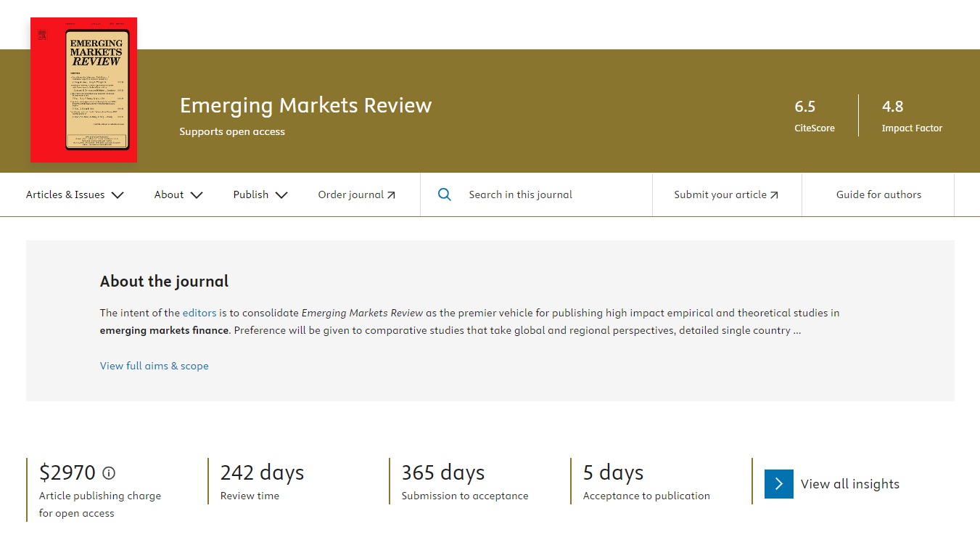Click the Submission to acceptance label

465,496
